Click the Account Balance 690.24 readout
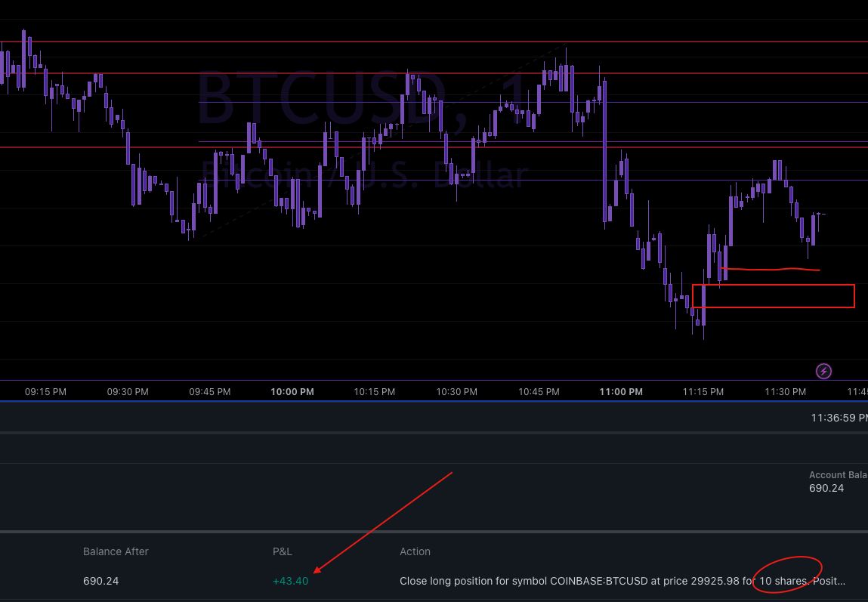The width and height of the screenshot is (868, 602). pyautogui.click(x=826, y=488)
